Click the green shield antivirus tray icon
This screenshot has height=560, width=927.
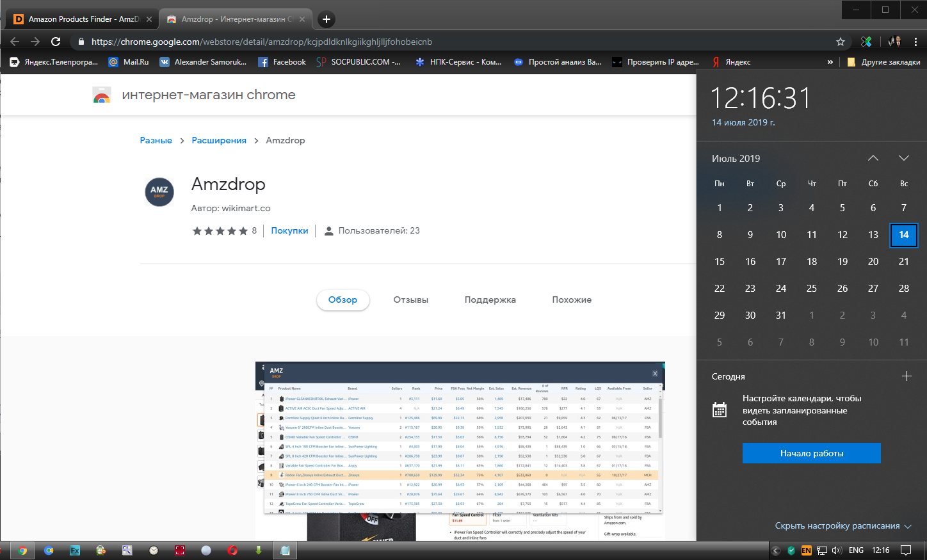pyautogui.click(x=791, y=550)
